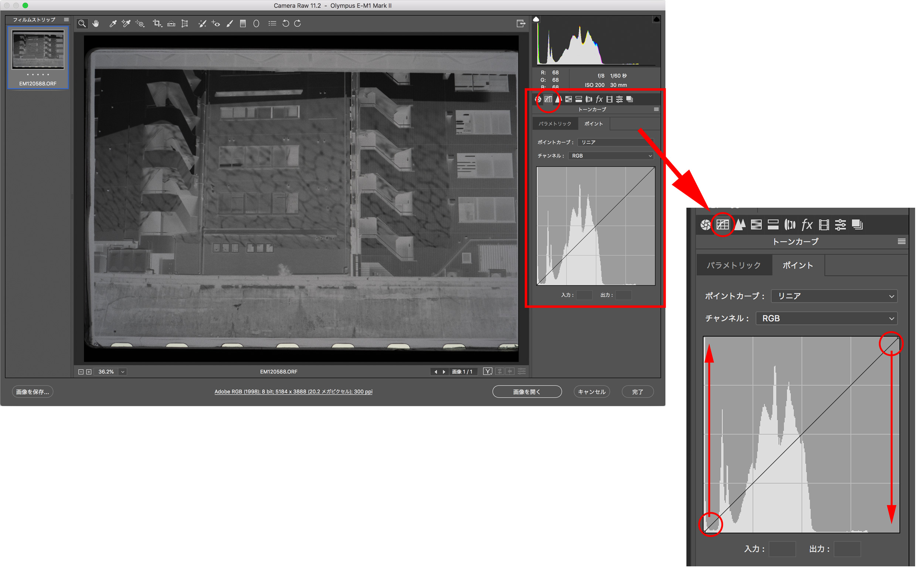
Task: Open ポイントカーブ リニア dropdown in main window
Action: pyautogui.click(x=616, y=142)
